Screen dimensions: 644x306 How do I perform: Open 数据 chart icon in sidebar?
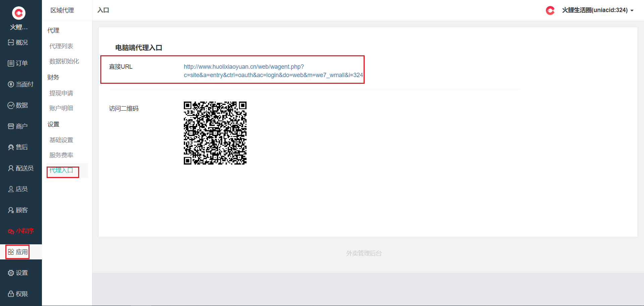(x=11, y=105)
